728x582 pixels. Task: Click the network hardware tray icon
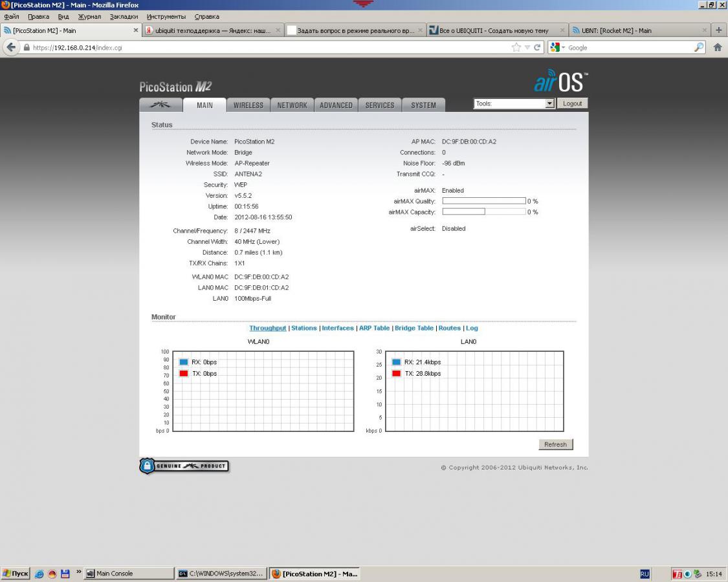pyautogui.click(x=697, y=574)
